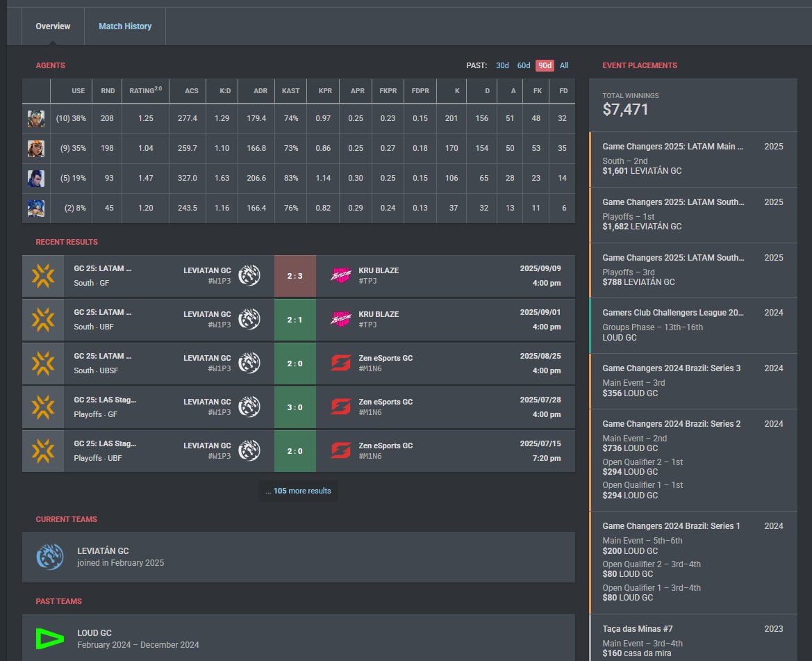Open Taça das Minas #7 placement
Viewport: 812px width, 661px height.
(x=693, y=637)
